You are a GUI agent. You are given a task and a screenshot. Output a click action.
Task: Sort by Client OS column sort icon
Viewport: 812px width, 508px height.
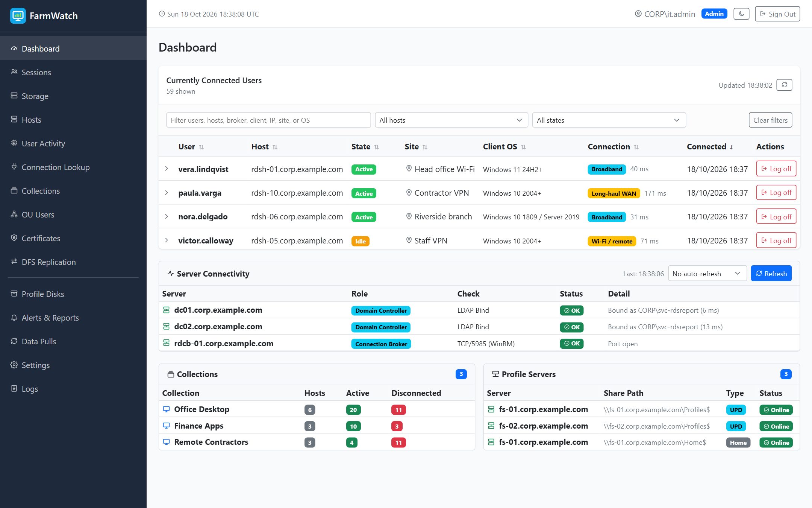coord(523,147)
